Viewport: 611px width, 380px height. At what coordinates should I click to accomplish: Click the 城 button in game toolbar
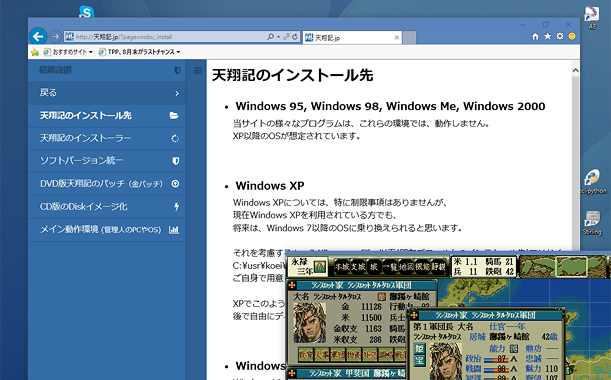point(374,267)
